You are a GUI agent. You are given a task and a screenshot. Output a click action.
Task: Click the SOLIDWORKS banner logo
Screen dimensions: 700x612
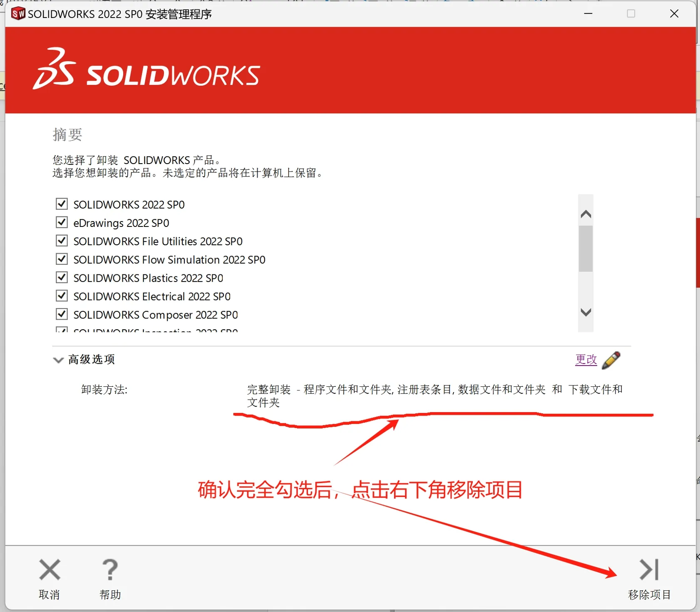pyautogui.click(x=146, y=69)
